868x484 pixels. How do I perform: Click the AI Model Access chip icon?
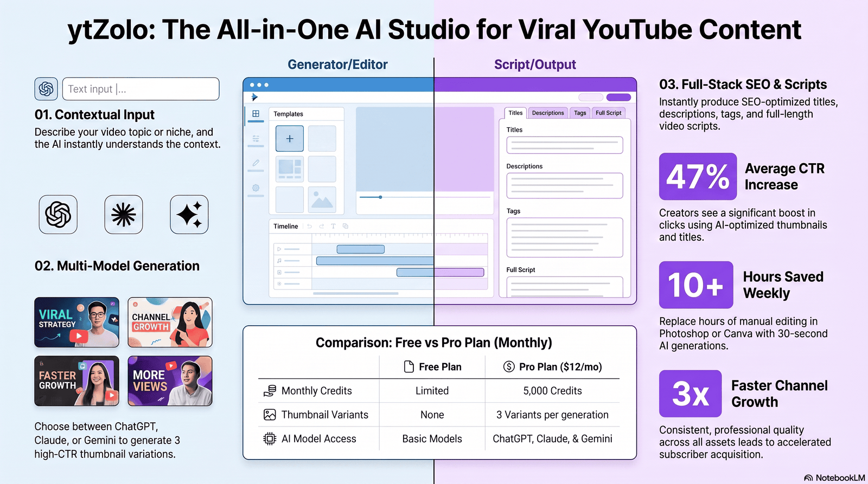270,438
